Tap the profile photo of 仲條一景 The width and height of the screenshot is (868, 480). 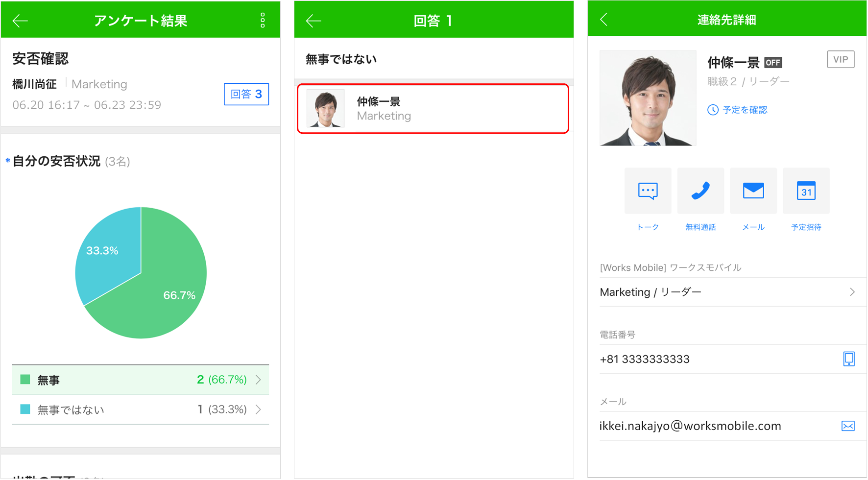tap(648, 98)
